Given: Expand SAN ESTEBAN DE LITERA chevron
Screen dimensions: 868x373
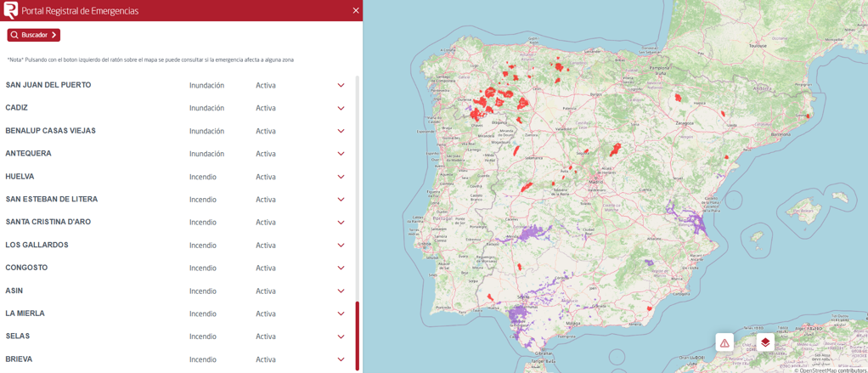Looking at the screenshot, I should 341,199.
